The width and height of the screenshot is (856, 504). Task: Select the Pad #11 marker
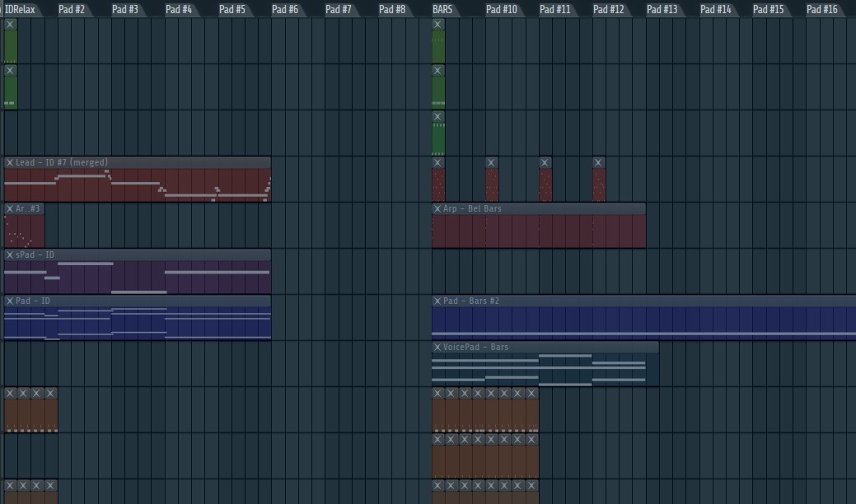point(554,9)
